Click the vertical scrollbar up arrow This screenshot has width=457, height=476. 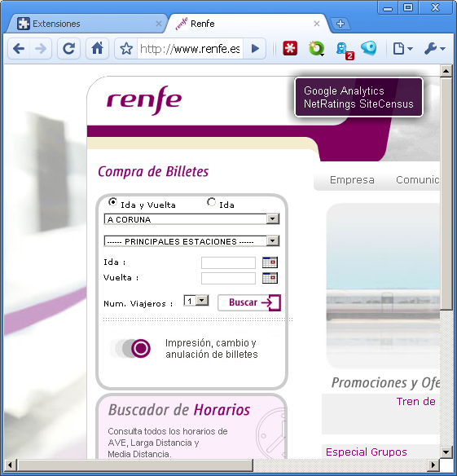click(446, 71)
